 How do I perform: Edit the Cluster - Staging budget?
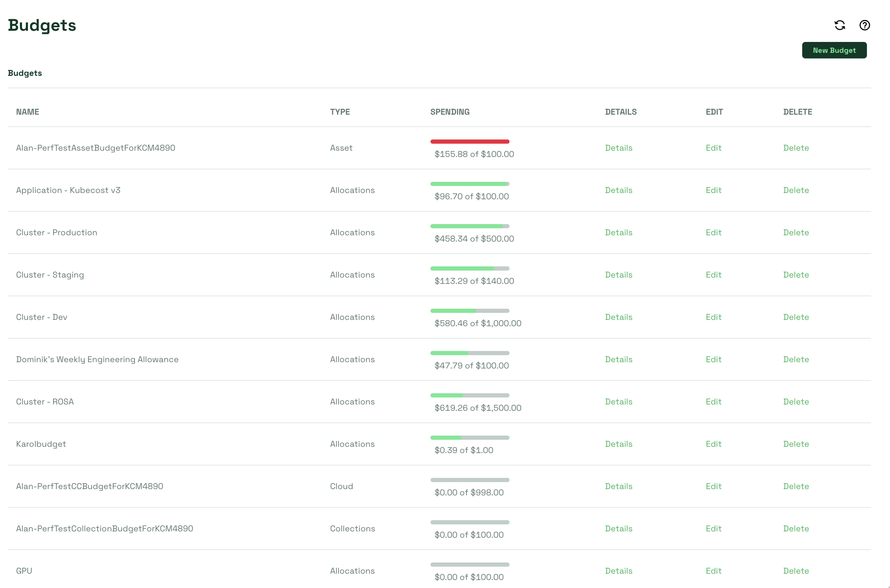[713, 275]
